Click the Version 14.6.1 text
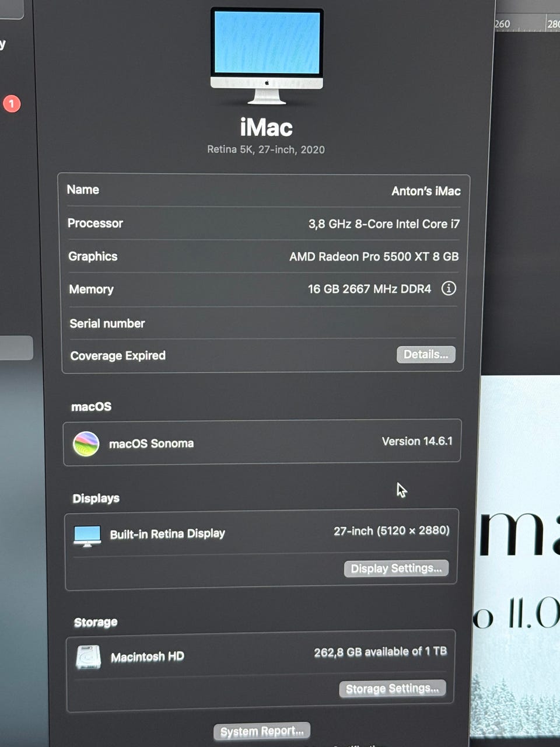The image size is (560, 747). [417, 441]
